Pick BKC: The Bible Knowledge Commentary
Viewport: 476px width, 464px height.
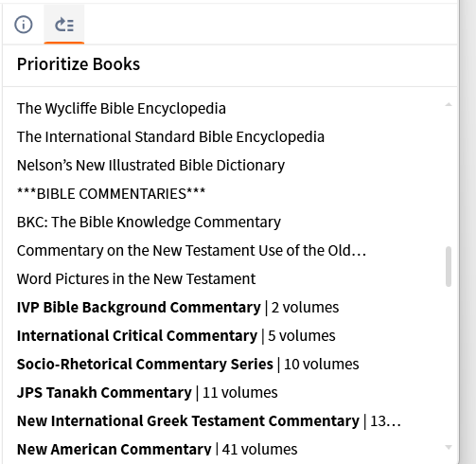(x=149, y=222)
